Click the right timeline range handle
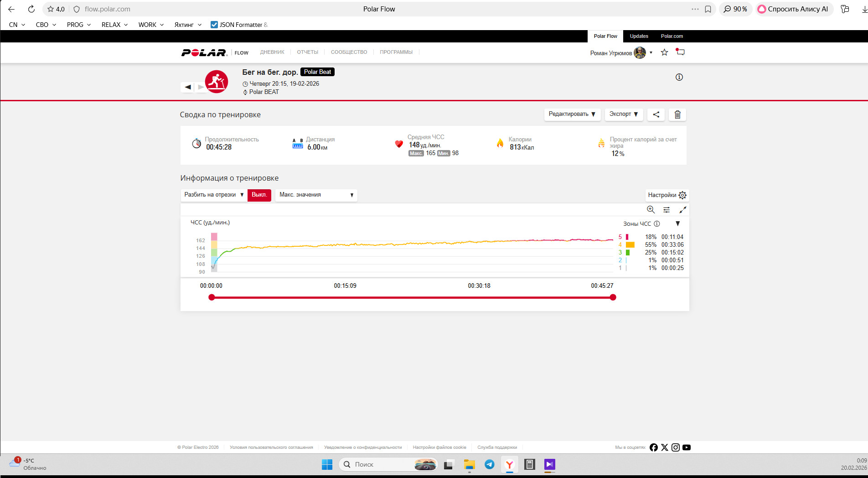The height and width of the screenshot is (478, 868). 613,297
